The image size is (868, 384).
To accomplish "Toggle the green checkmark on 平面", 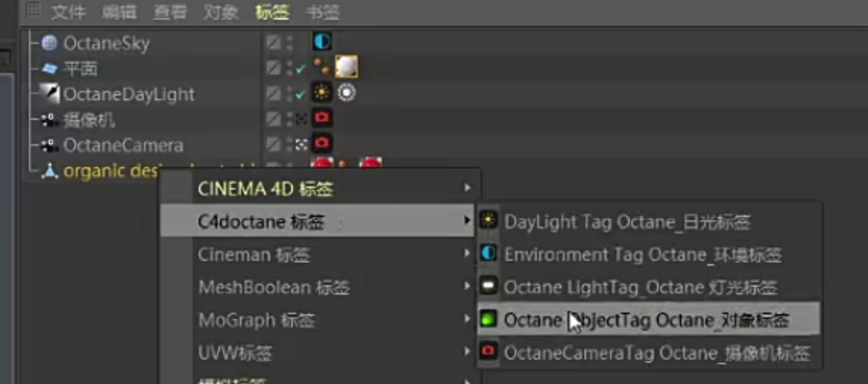I will pyautogui.click(x=301, y=69).
